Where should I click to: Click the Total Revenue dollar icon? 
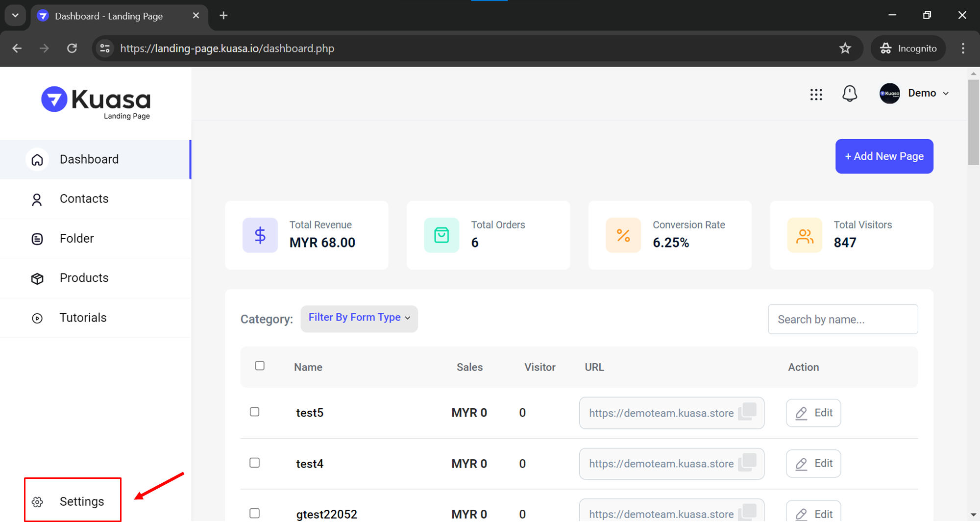click(260, 235)
